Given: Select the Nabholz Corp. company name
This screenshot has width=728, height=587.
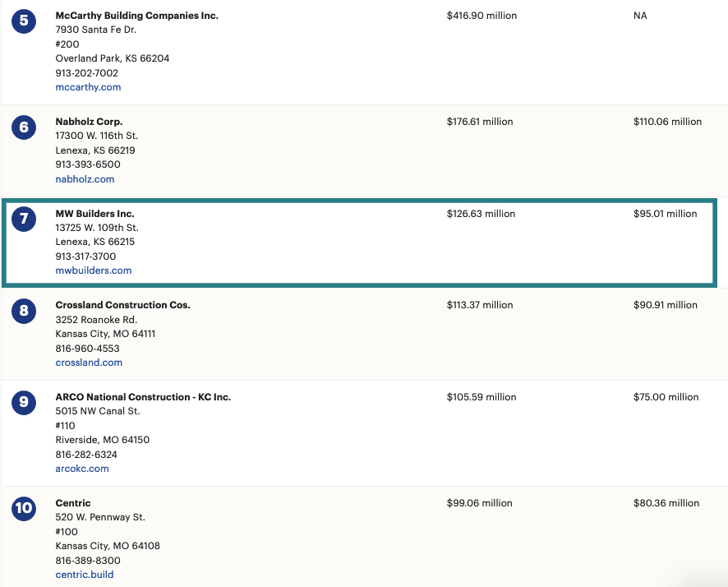Looking at the screenshot, I should pyautogui.click(x=89, y=122).
